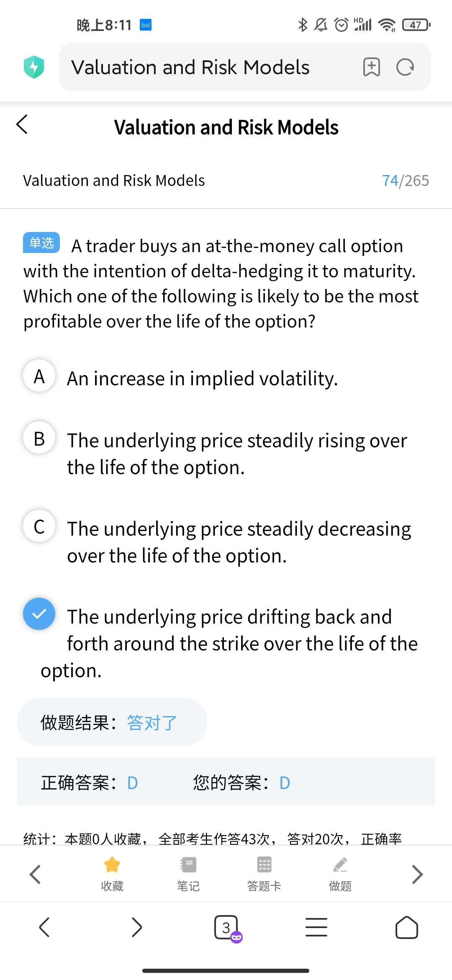The height and width of the screenshot is (980, 452).
Task: Tap 74/265 question counter
Action: (405, 181)
